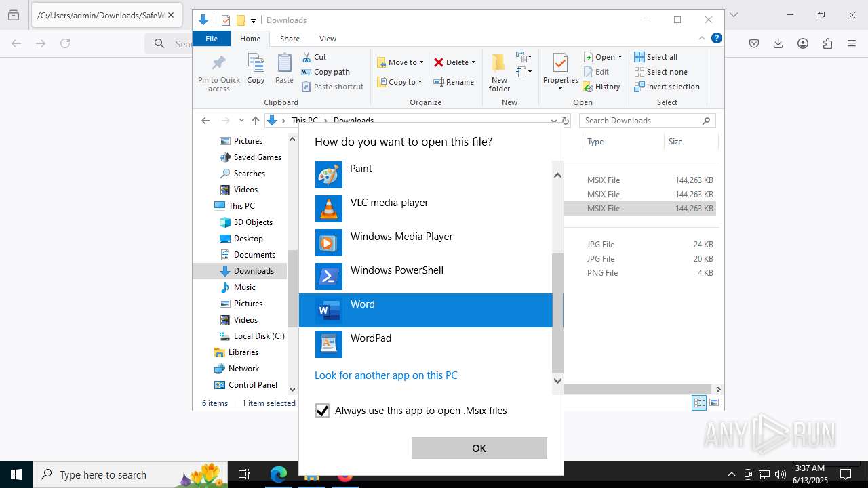
Task: Switch Explorer to large thumbnails view
Action: (713, 403)
